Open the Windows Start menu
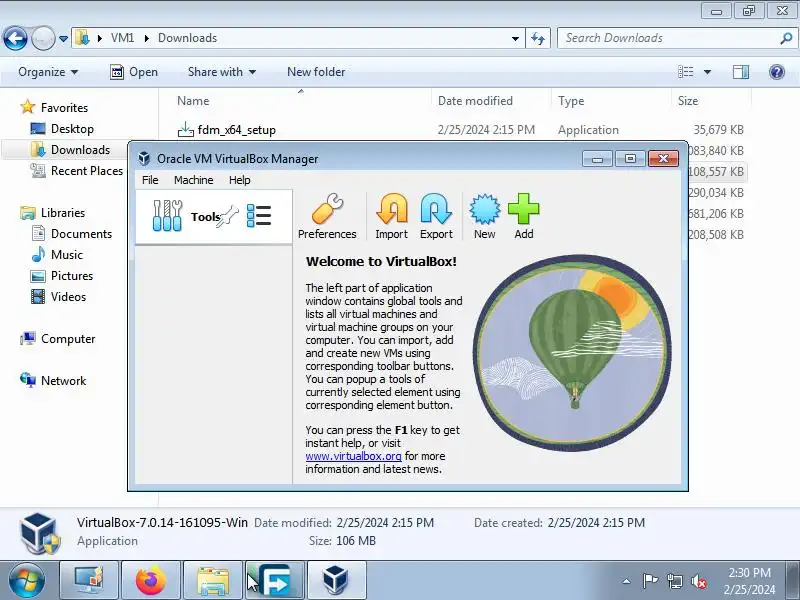 (27, 581)
